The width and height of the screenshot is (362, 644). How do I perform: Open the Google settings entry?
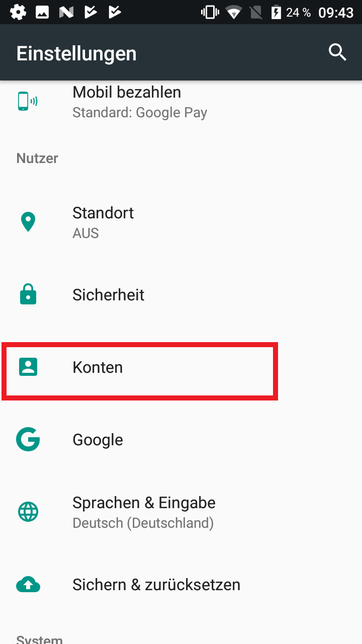(x=181, y=440)
